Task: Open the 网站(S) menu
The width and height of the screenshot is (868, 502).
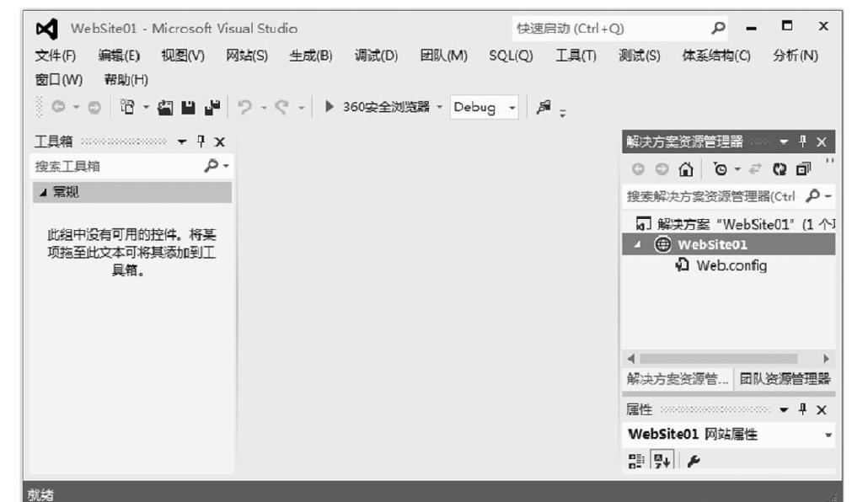Action: (247, 56)
